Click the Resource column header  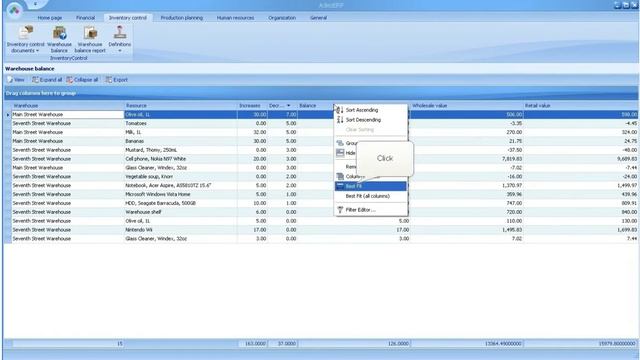click(x=181, y=106)
